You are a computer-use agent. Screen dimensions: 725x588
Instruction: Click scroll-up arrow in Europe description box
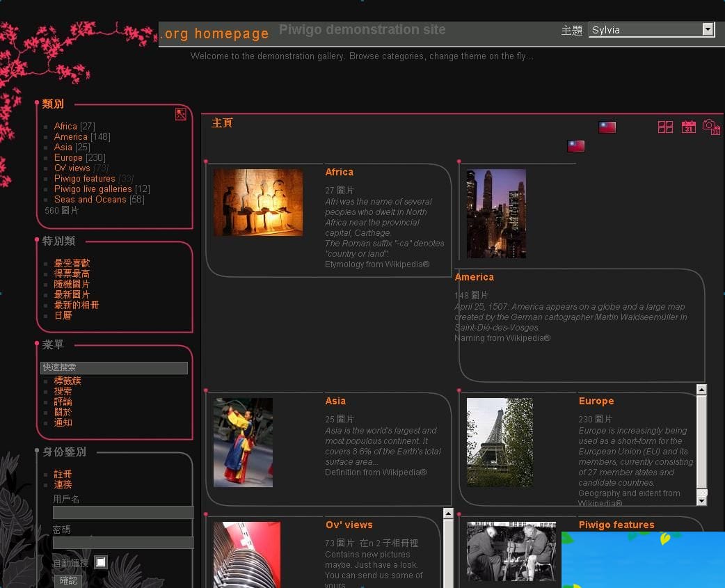coord(701,390)
